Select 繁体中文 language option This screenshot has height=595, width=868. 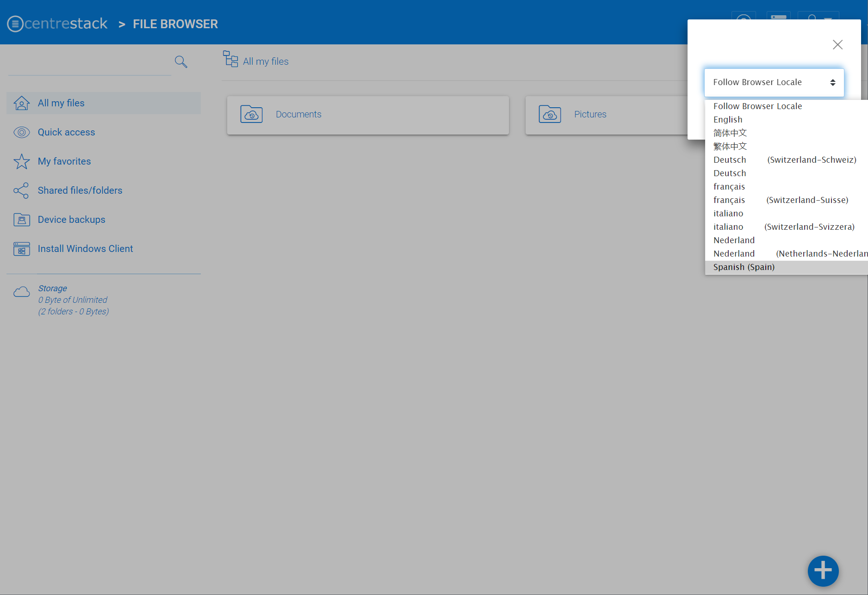tap(787, 147)
